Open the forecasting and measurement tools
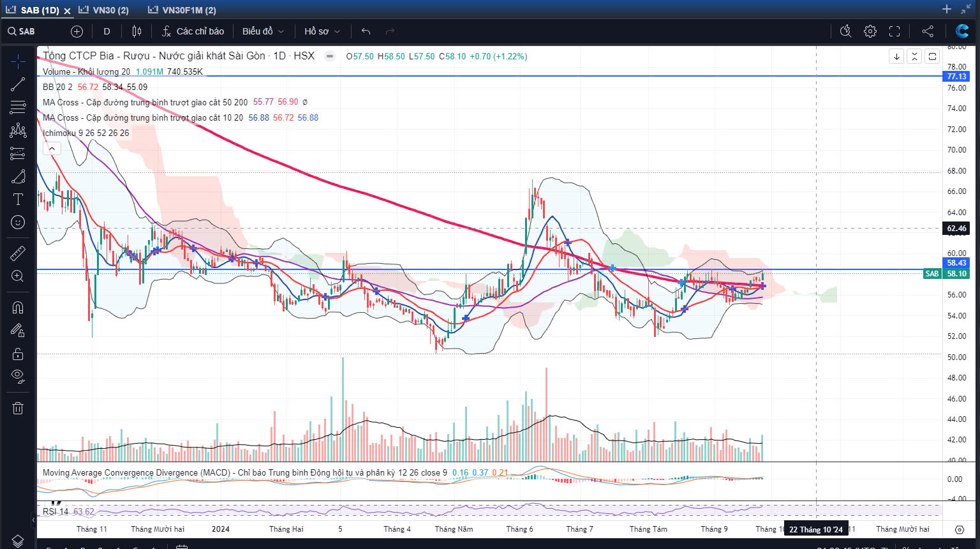 18,153
